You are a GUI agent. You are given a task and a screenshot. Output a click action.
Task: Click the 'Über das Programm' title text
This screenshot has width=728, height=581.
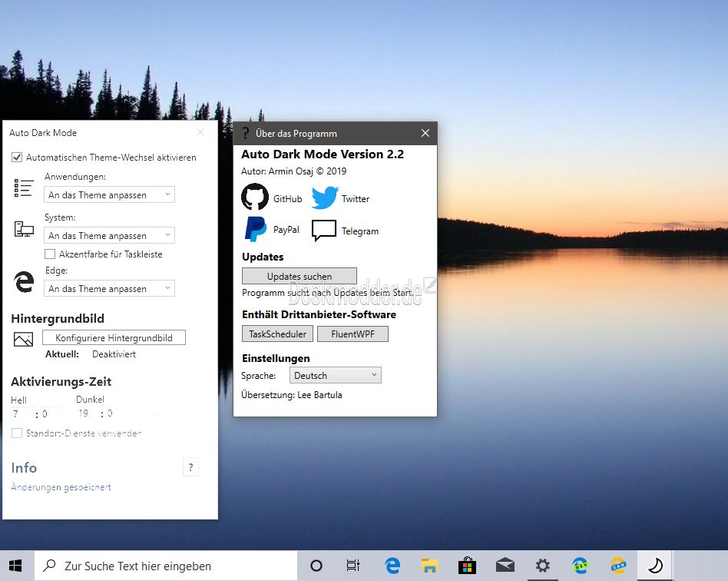click(x=296, y=134)
